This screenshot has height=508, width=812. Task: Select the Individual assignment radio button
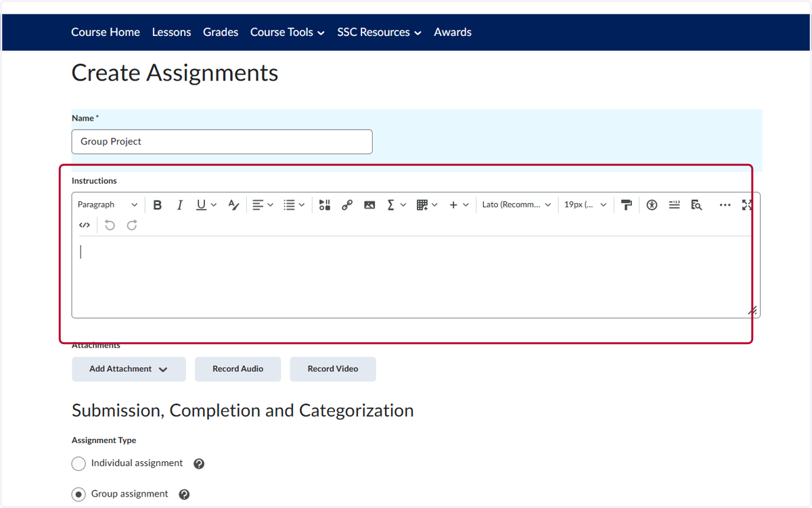pyautogui.click(x=78, y=463)
